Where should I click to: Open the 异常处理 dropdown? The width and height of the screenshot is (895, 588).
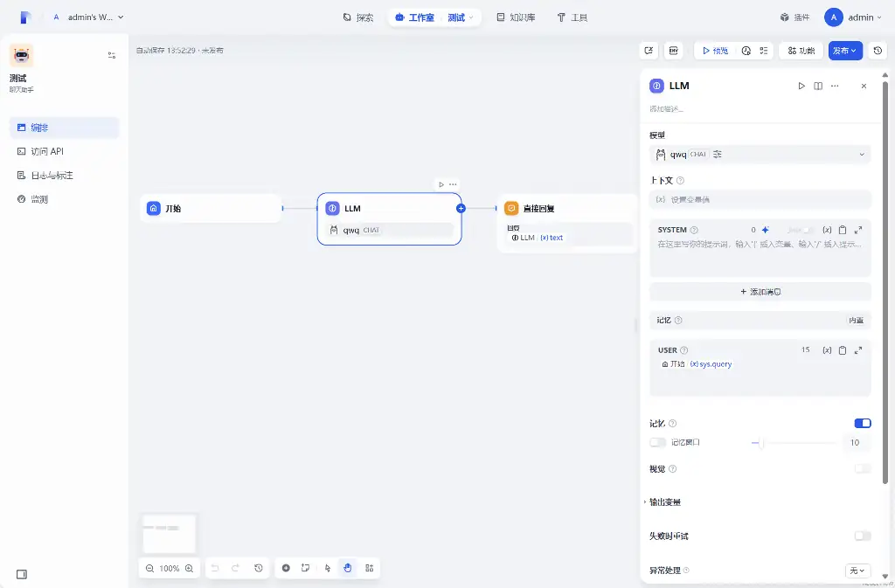(x=857, y=571)
